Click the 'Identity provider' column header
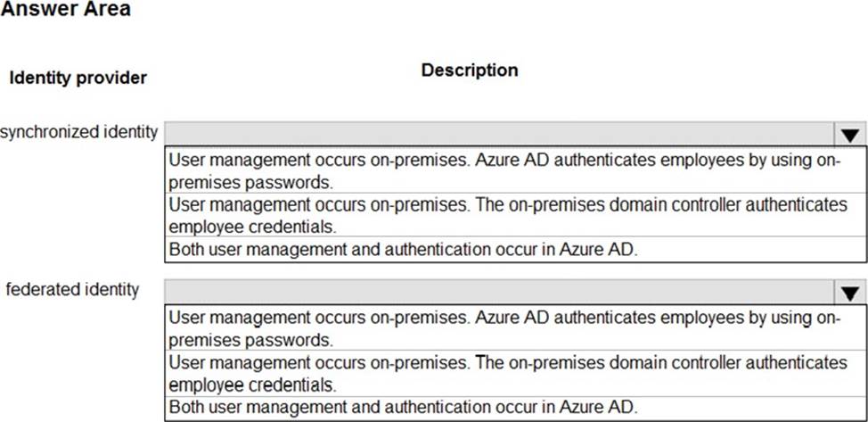 point(78,79)
